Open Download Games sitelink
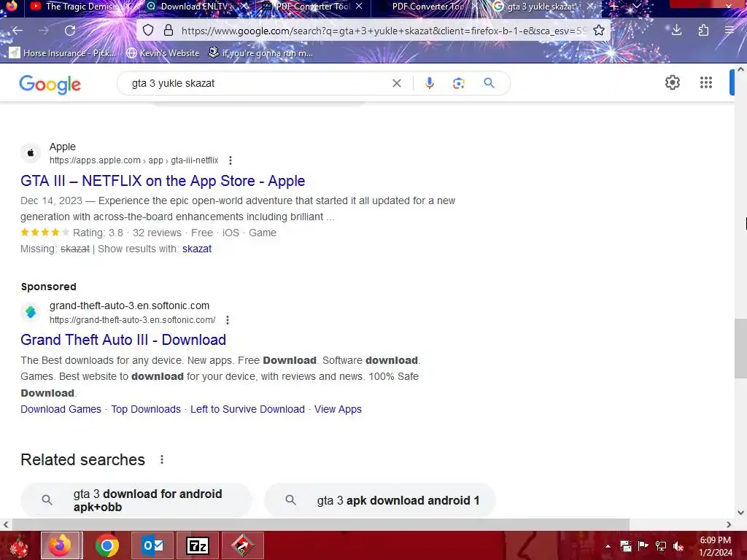Screen dimensions: 747x560 click(61, 409)
